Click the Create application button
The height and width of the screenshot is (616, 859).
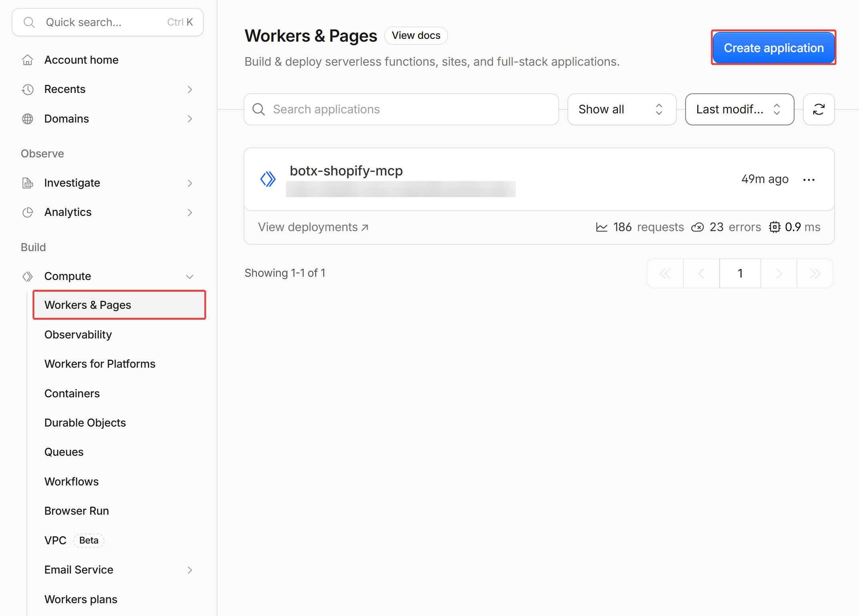(774, 48)
